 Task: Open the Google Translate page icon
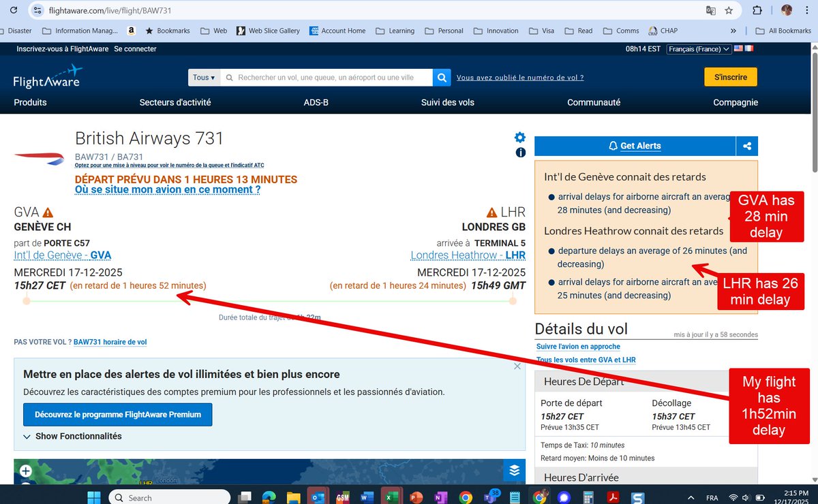click(711, 10)
